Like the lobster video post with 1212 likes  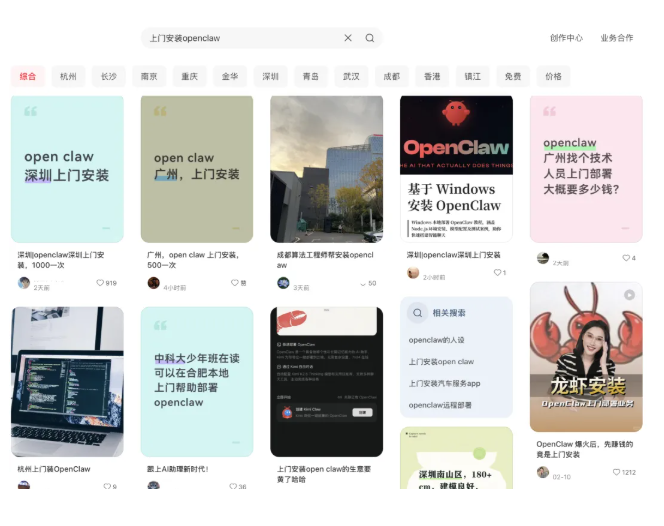click(x=616, y=472)
